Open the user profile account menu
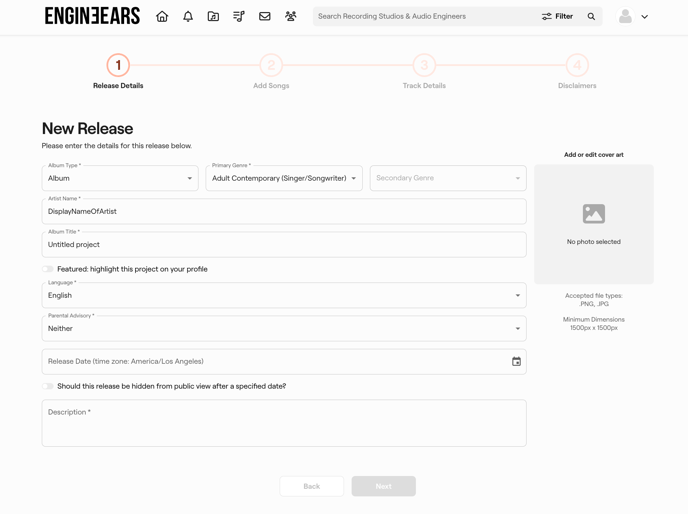 point(633,16)
